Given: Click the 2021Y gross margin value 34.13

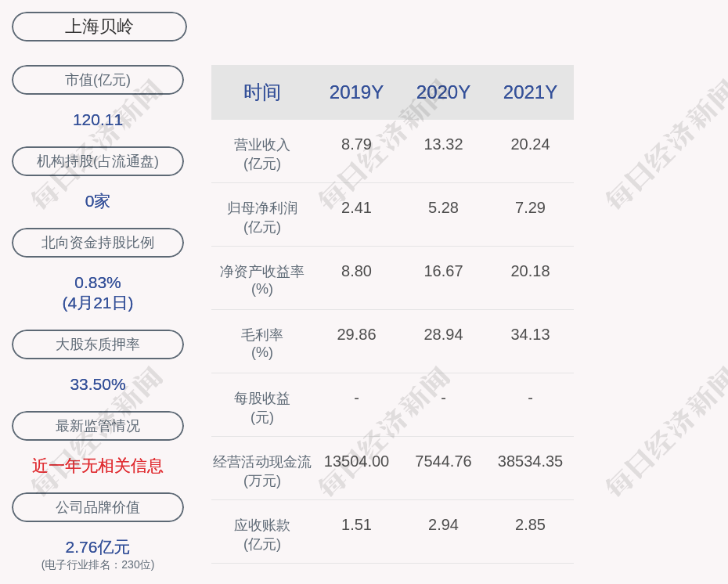Looking at the screenshot, I should [530, 334].
